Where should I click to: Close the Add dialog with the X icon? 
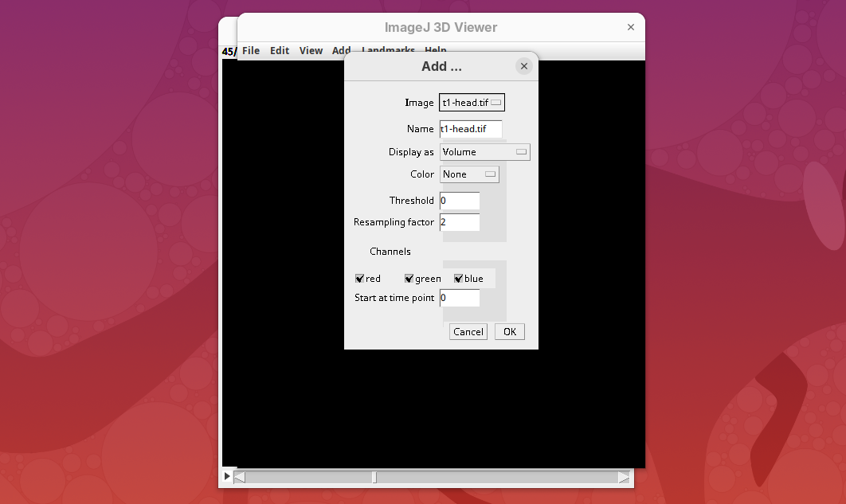coord(523,66)
